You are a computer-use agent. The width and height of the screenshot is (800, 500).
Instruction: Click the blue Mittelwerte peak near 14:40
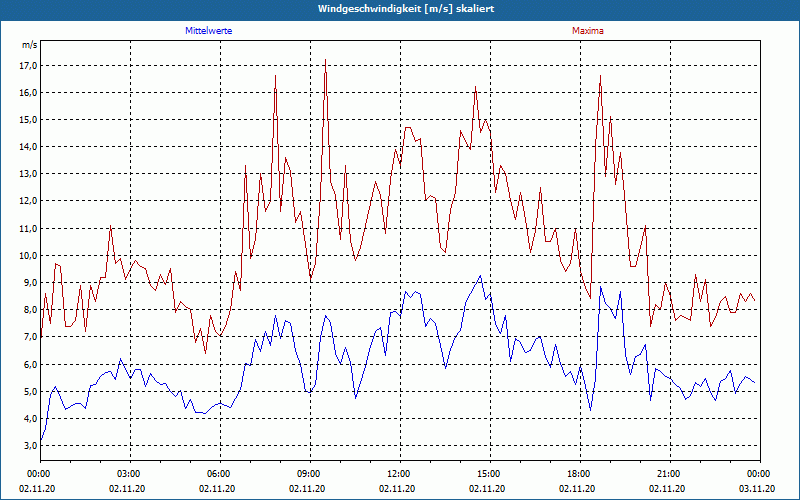coord(480,276)
